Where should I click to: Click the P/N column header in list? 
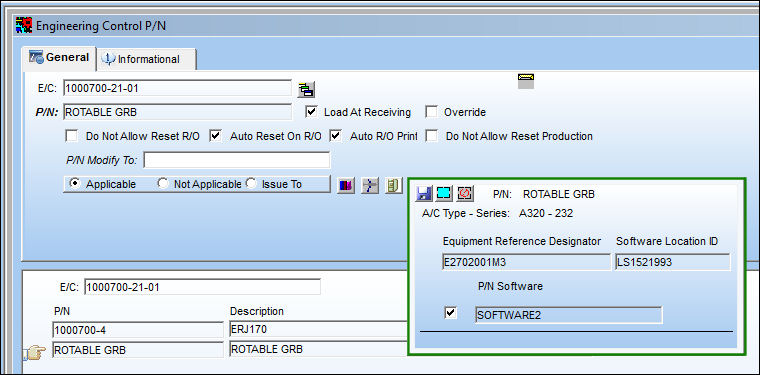tap(62, 311)
